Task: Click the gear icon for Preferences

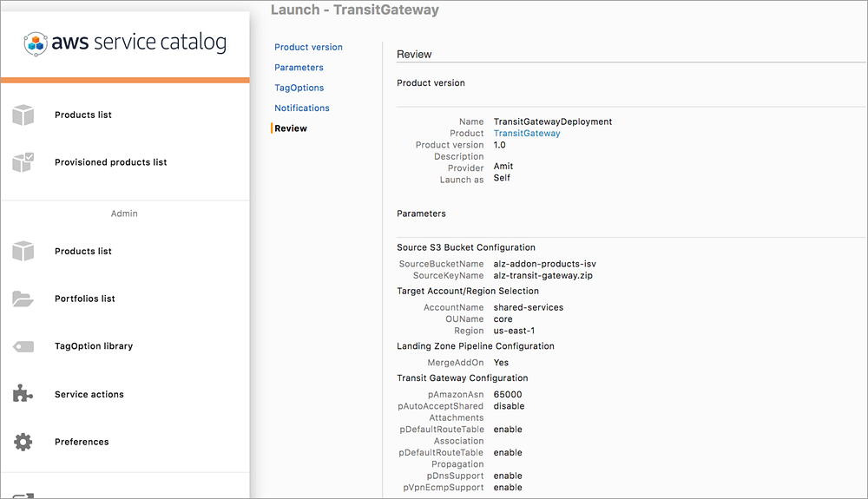Action: tap(23, 442)
